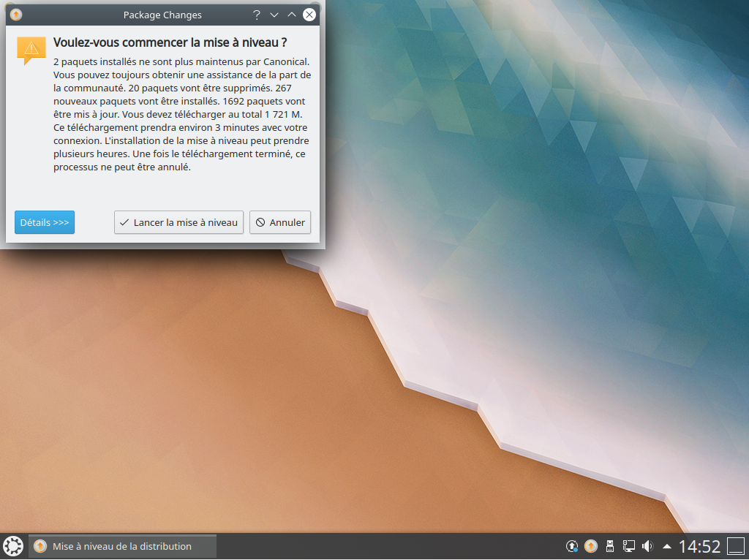The width and height of the screenshot is (749, 560).
Task: Click the yellow warning icon in dialog
Action: tap(31, 50)
